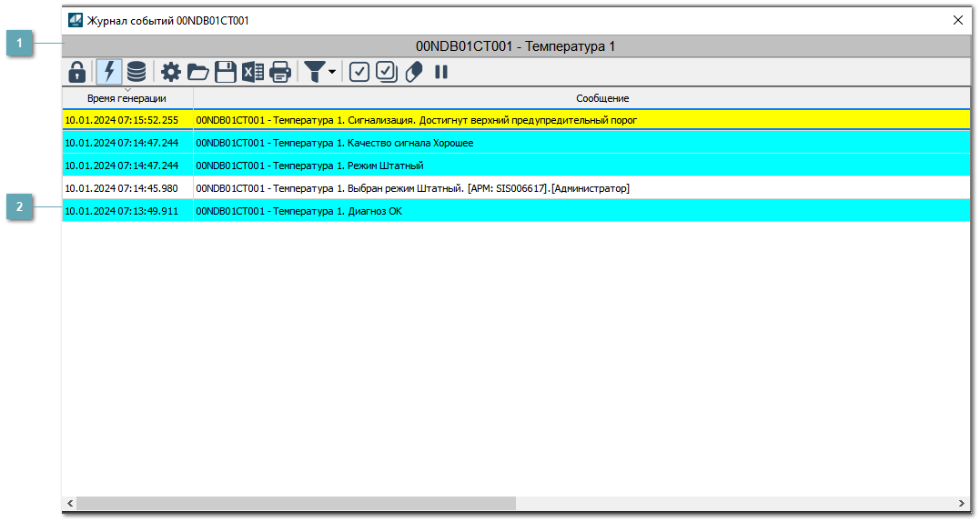The width and height of the screenshot is (980, 522).
Task: Acknowledge all events with double checkbox icon
Action: pyautogui.click(x=387, y=72)
